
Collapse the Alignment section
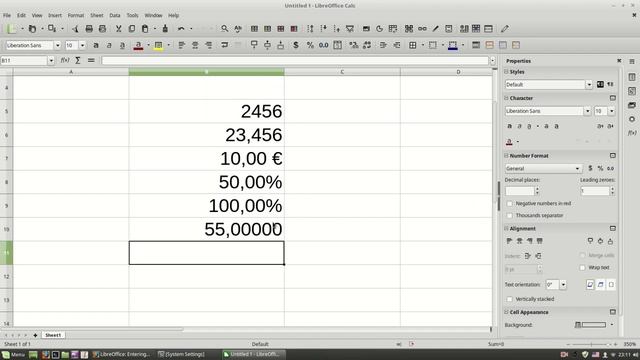507,228
